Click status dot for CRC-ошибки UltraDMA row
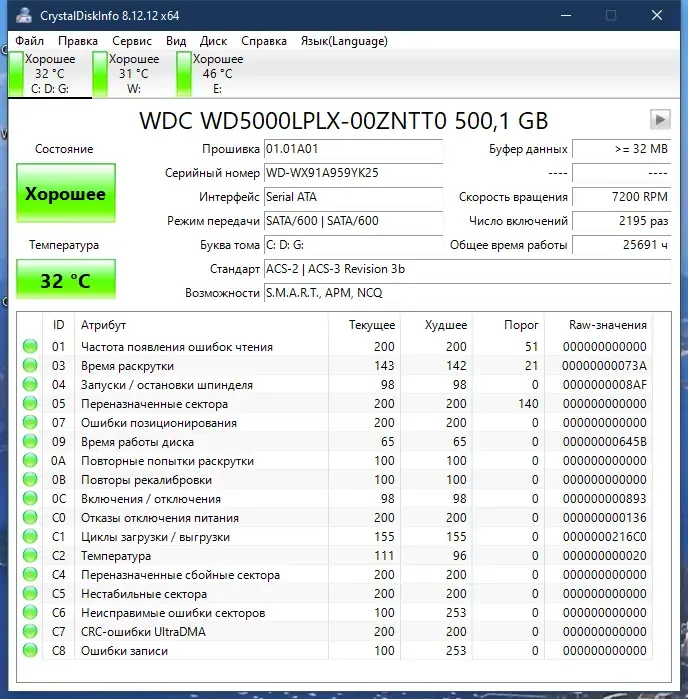This screenshot has width=688, height=699. coord(30,632)
